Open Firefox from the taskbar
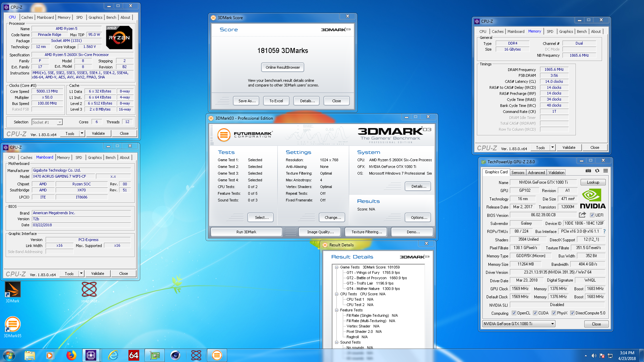The height and width of the screenshot is (362, 644). coord(71,355)
